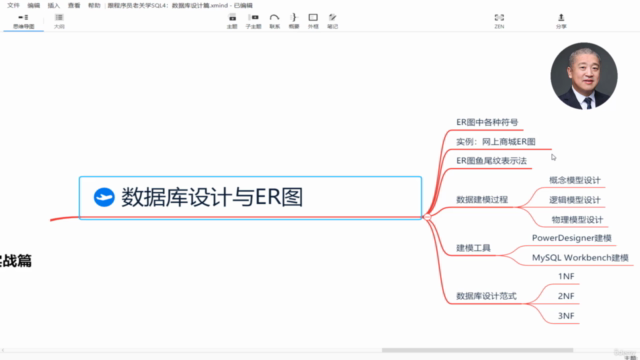The image size is (640, 360).
Task: Add a 外框 boundary around the topic
Action: pyautogui.click(x=313, y=21)
